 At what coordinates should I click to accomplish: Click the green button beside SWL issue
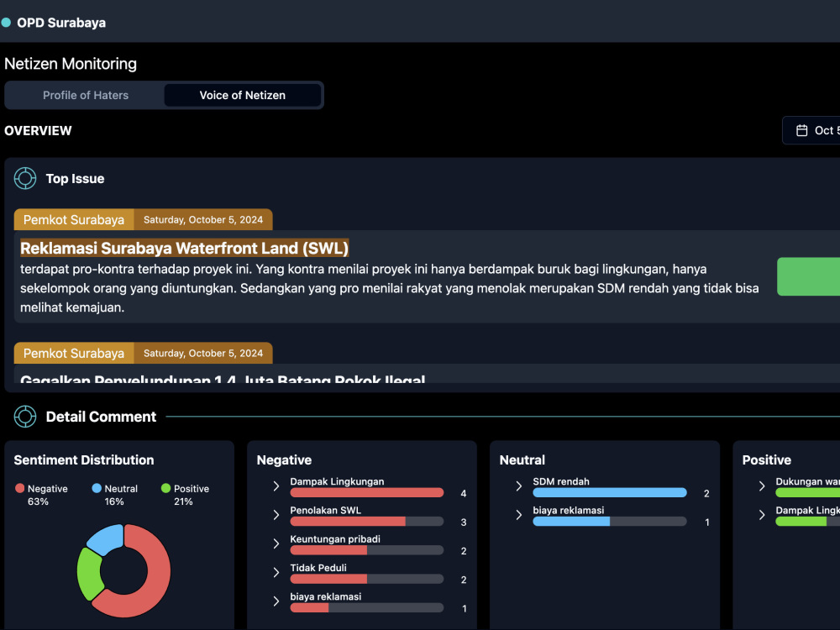click(x=808, y=276)
